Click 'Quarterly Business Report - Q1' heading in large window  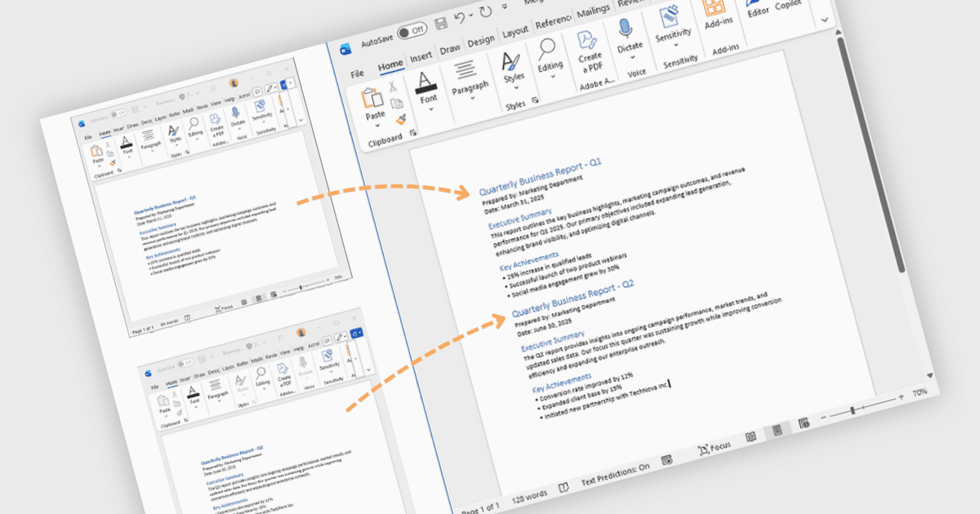[540, 177]
